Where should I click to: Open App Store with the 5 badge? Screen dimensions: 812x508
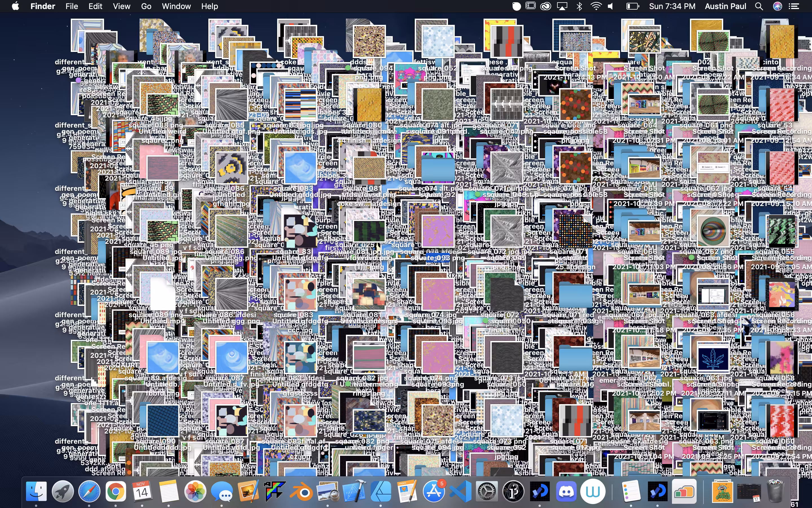[x=434, y=492]
